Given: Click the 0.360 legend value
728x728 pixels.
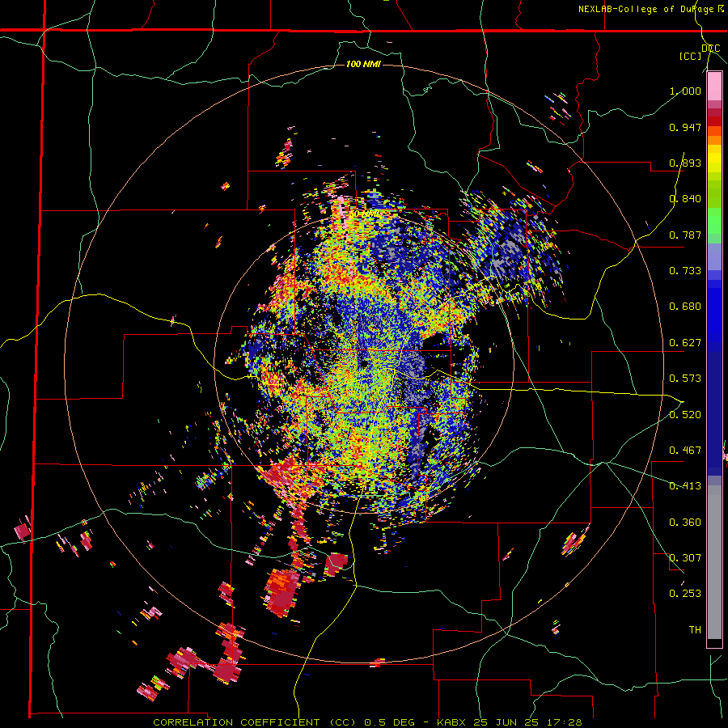Looking at the screenshot, I should coord(685,523).
